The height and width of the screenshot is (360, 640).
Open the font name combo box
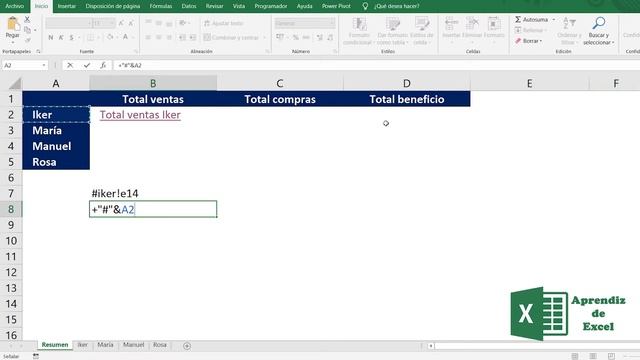(69, 23)
